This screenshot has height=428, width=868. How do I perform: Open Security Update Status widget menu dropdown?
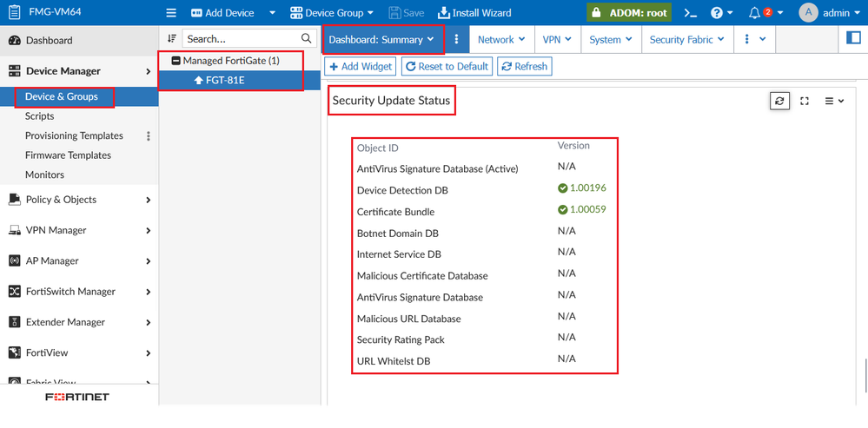tap(834, 102)
